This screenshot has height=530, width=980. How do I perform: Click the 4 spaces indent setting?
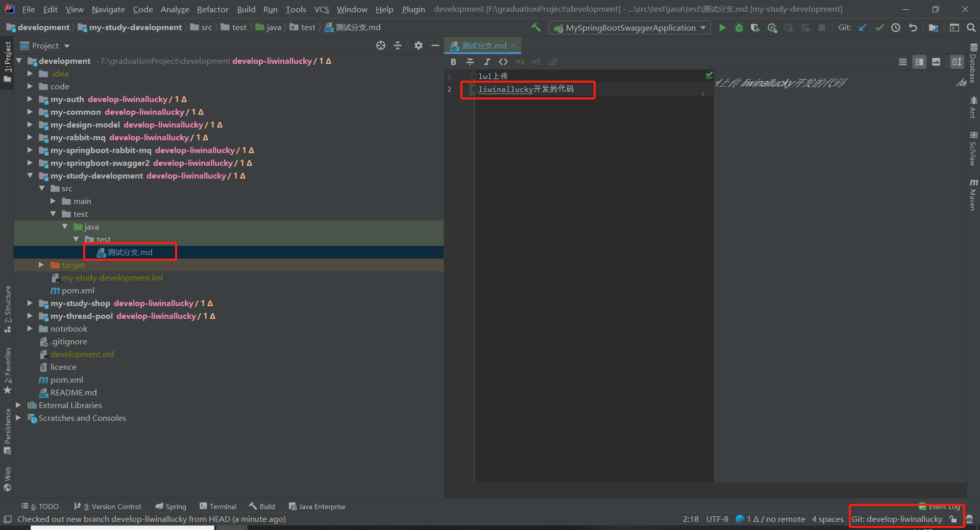coord(827,519)
